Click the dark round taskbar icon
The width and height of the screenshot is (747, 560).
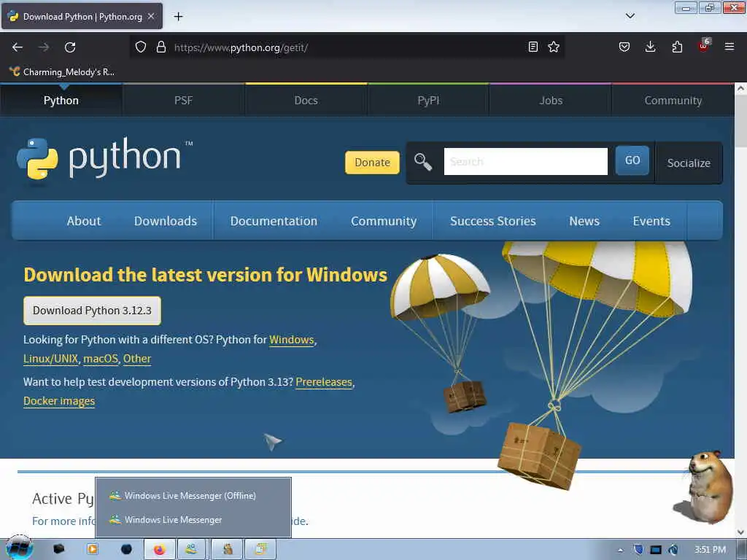[x=126, y=549]
